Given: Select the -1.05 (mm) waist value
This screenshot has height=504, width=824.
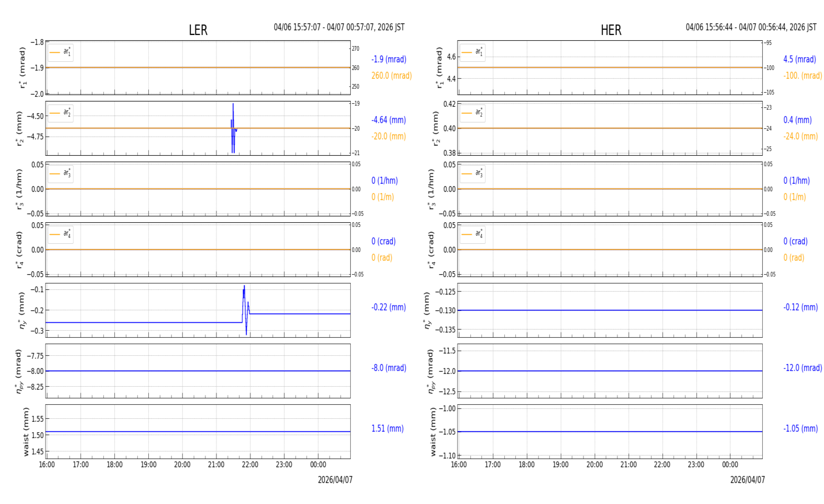Looking at the screenshot, I should point(801,429).
